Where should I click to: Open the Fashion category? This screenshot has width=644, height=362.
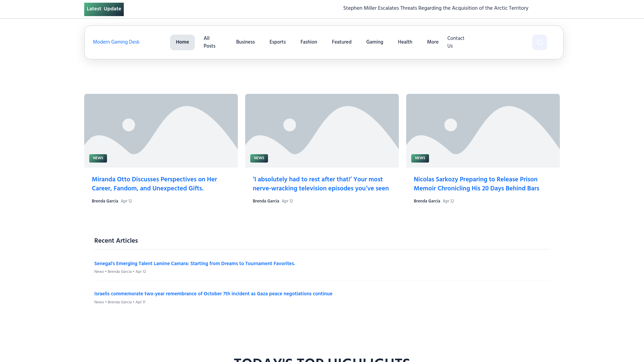(309, 42)
